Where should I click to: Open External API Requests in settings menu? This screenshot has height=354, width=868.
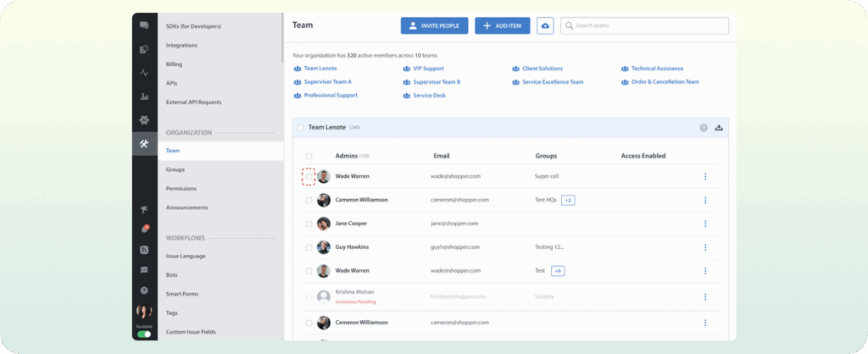pyautogui.click(x=194, y=102)
